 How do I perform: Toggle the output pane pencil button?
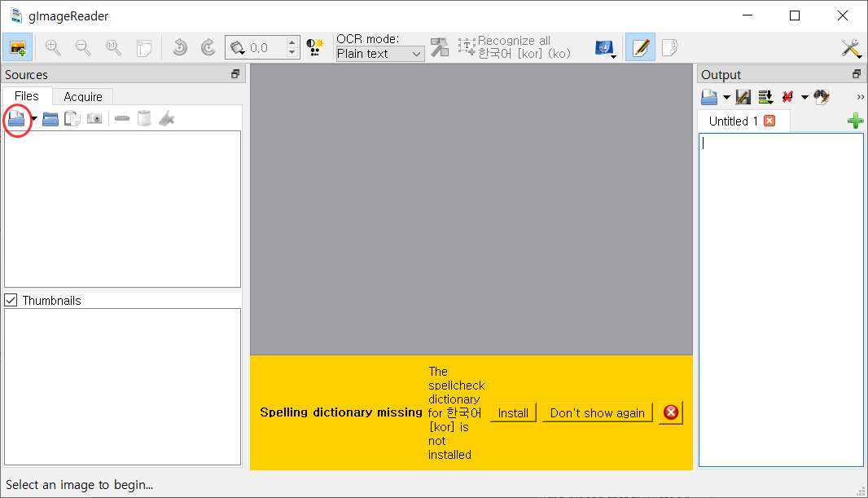pos(641,47)
